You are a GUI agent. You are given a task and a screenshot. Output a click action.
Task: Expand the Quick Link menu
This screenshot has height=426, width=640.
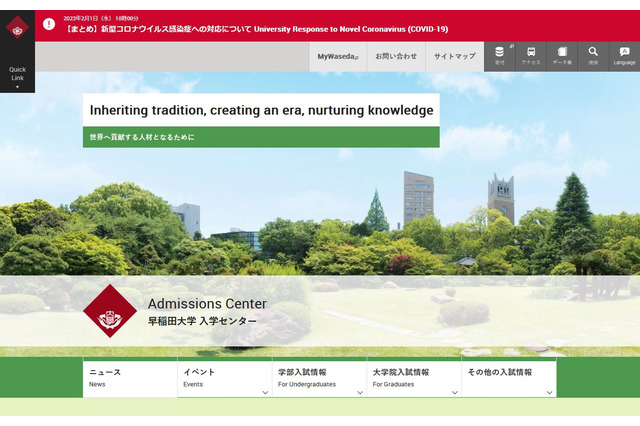click(17, 77)
